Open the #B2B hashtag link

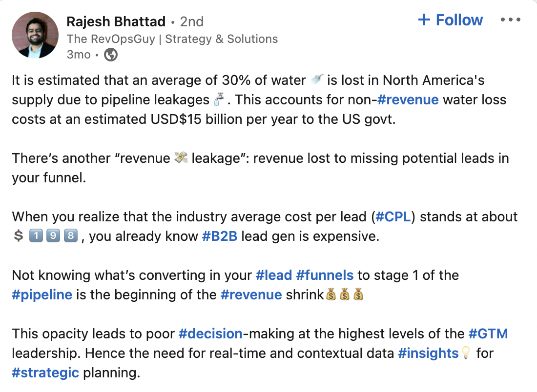pos(220,237)
